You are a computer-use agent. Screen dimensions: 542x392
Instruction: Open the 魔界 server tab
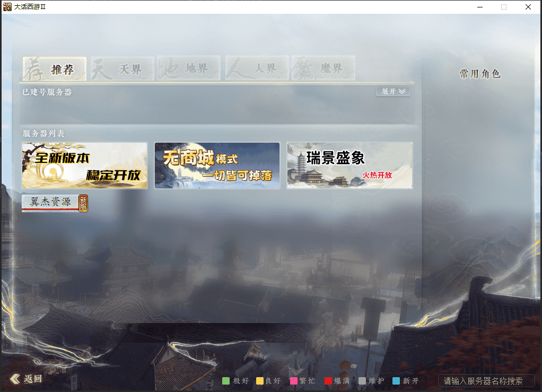point(323,69)
